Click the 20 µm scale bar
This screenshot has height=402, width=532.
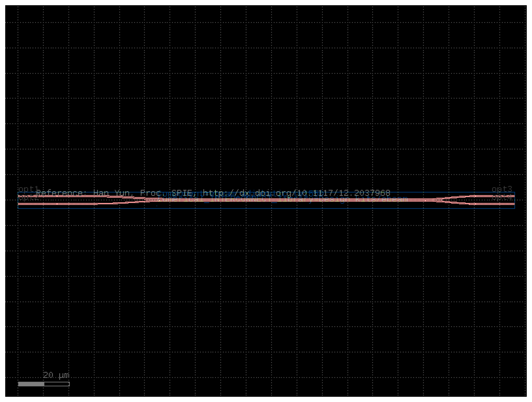(44, 384)
